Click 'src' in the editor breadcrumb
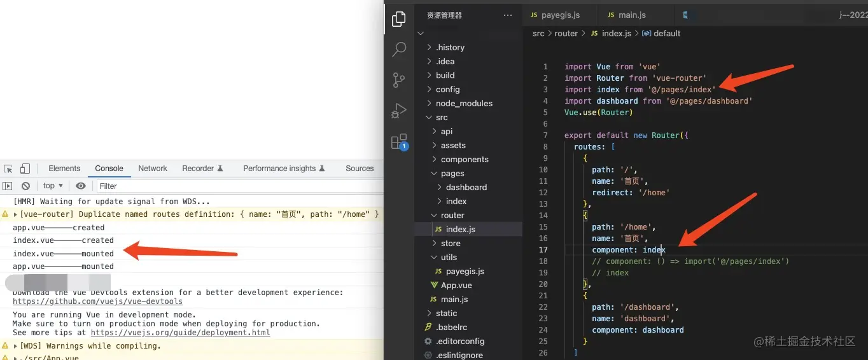The image size is (868, 360). click(x=538, y=33)
